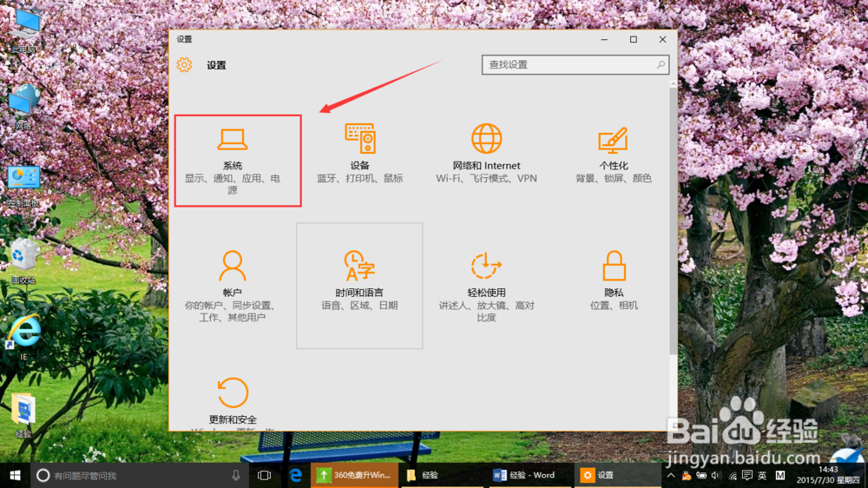Select the 此电脑 desktop icon
This screenshot has height=488, width=868.
(x=23, y=30)
